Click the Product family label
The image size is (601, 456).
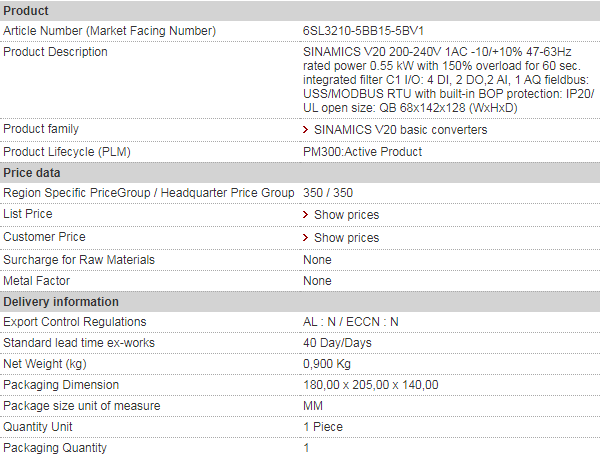[x=41, y=129]
